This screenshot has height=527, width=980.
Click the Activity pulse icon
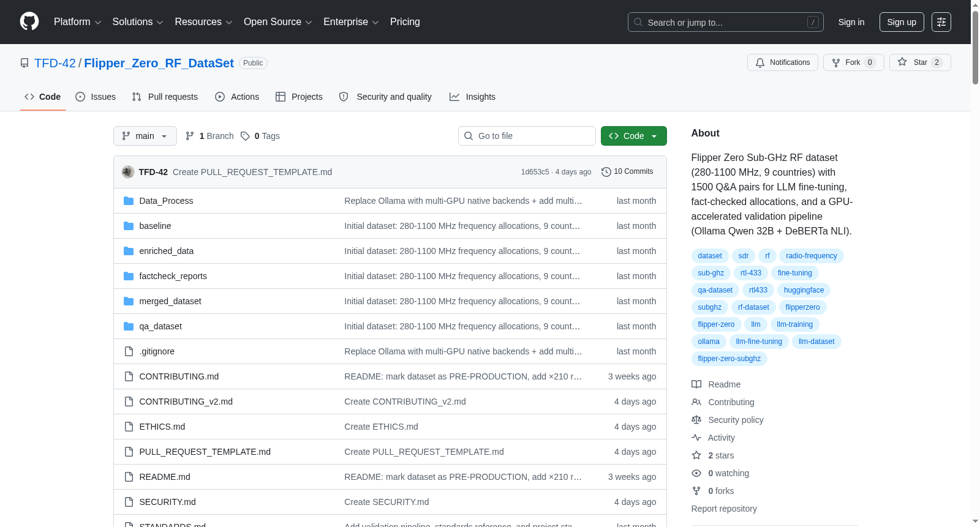pos(696,438)
